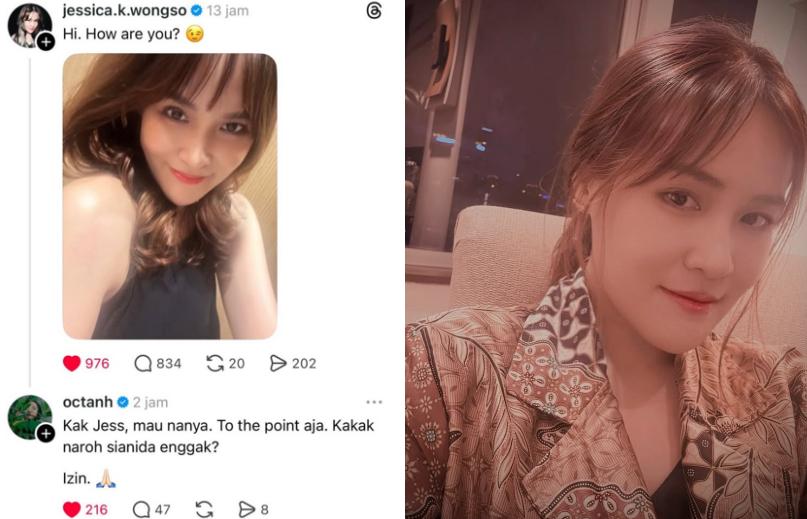Image resolution: width=807 pixels, height=519 pixels.
Task: Open the jessica.k.wongso profile link
Action: [124, 11]
